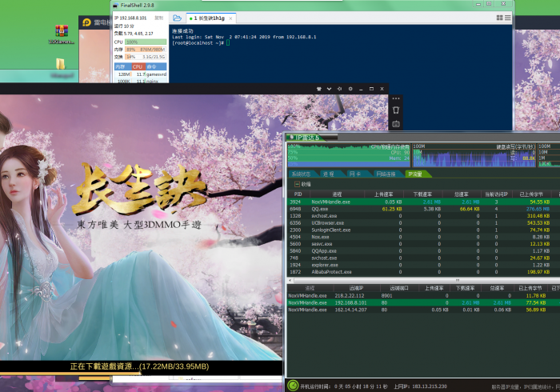Sort by 当前访问IP column header

pos(497,194)
